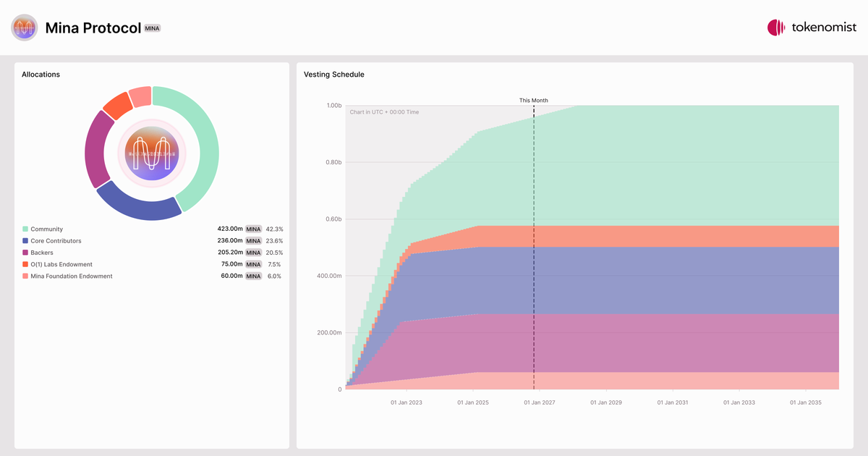Click the 7.5% O(1) Labs percentage
This screenshot has height=456, width=868.
[276, 264]
